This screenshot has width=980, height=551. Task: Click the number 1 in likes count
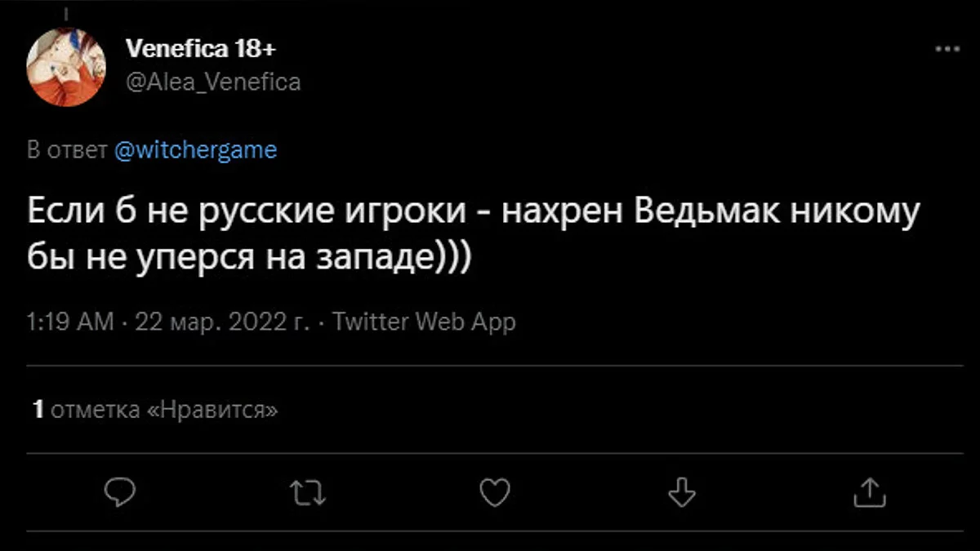click(x=38, y=410)
